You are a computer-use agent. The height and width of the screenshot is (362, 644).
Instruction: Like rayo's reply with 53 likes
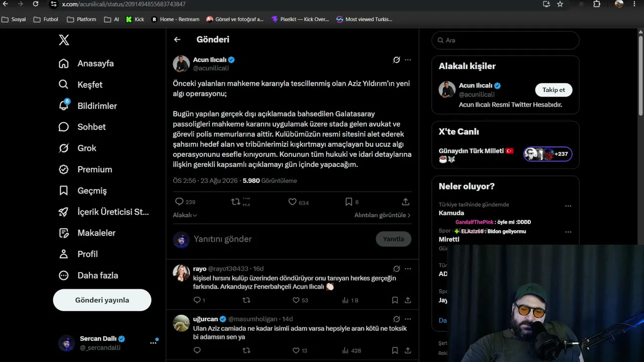tap(296, 300)
